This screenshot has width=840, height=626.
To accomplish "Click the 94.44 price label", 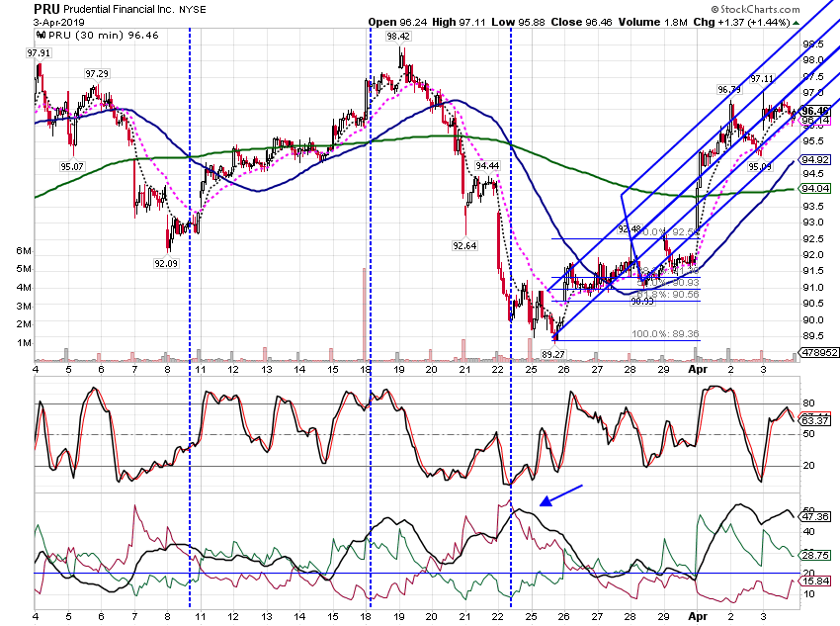I will [x=487, y=166].
